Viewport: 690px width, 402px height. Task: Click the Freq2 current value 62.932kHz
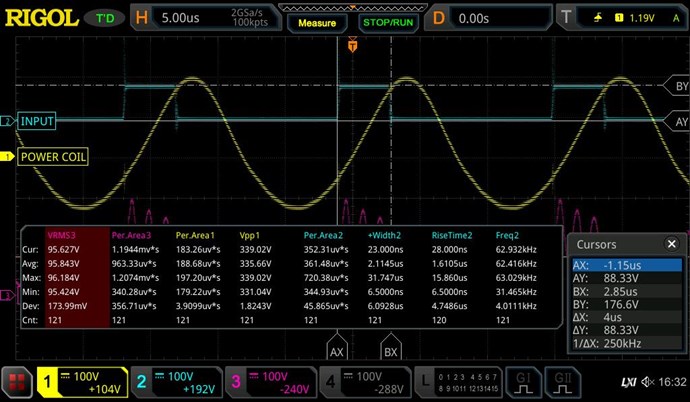click(516, 249)
